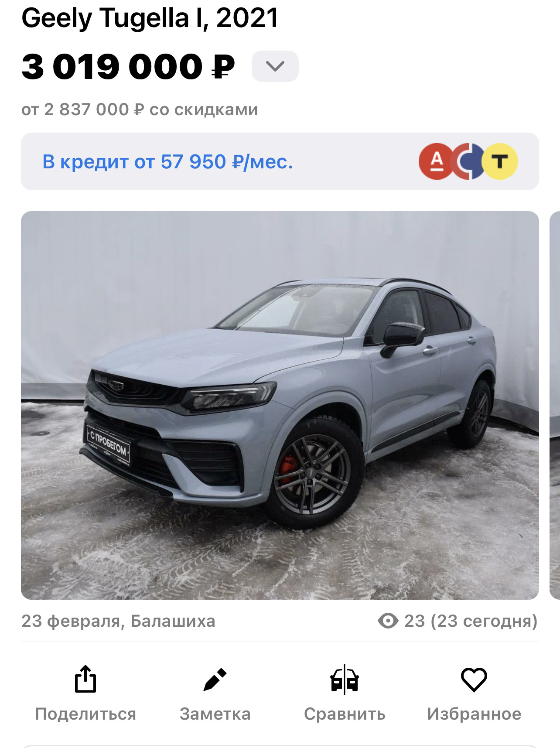Image resolution: width=560 pixels, height=748 pixels.
Task: Open the credit offer from 57 950 ₽/мес.
Action: pyautogui.click(x=280, y=161)
